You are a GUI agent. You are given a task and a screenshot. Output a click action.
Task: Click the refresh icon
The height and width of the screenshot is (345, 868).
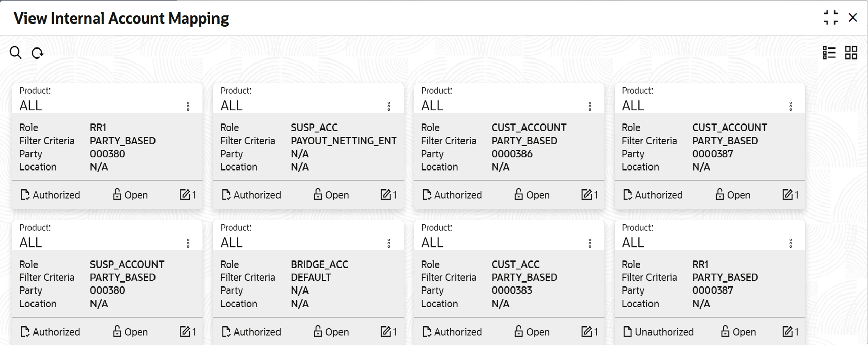38,53
